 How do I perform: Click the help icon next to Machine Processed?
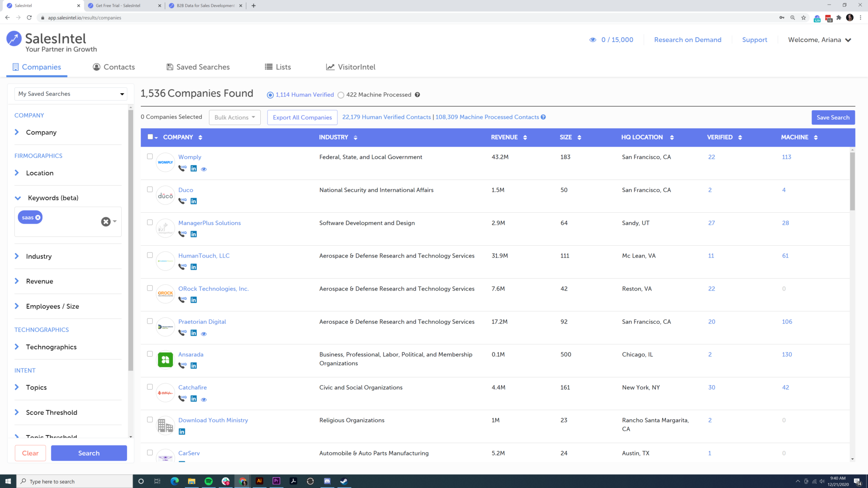coord(417,94)
